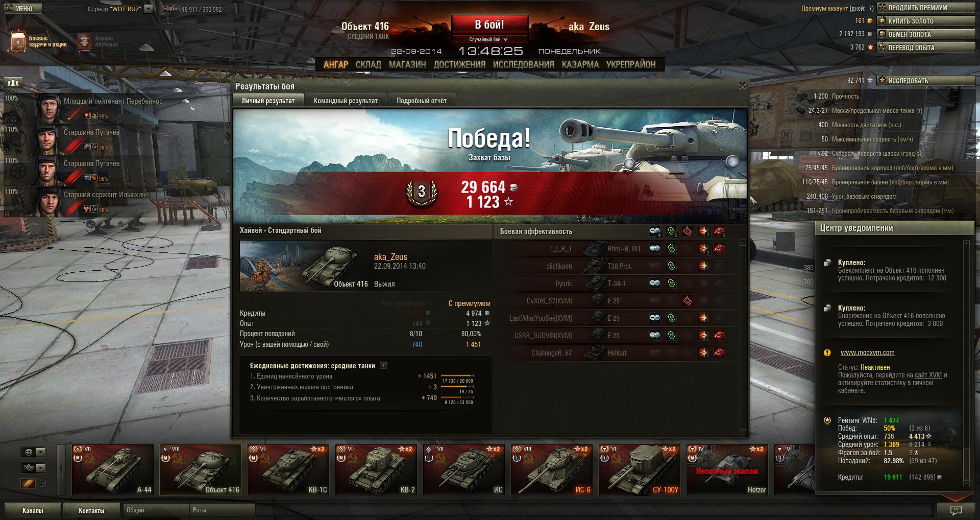This screenshot has width=980, height=520.
Task: Click the spotted icon in the Боевая эффективность header
Action: (x=655, y=231)
